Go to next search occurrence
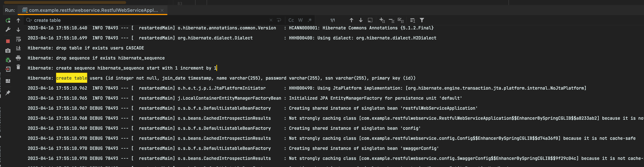This screenshot has height=167, width=644. pyautogui.click(x=361, y=20)
